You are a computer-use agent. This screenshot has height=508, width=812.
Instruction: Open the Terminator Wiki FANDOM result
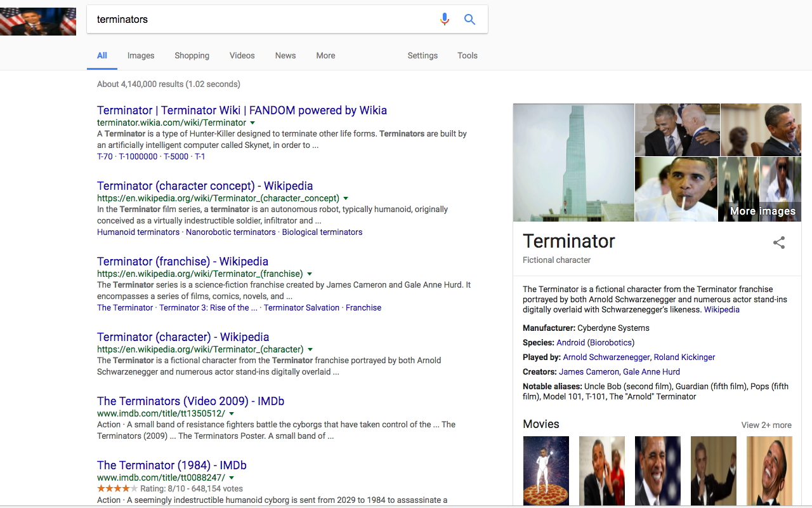[x=242, y=110]
